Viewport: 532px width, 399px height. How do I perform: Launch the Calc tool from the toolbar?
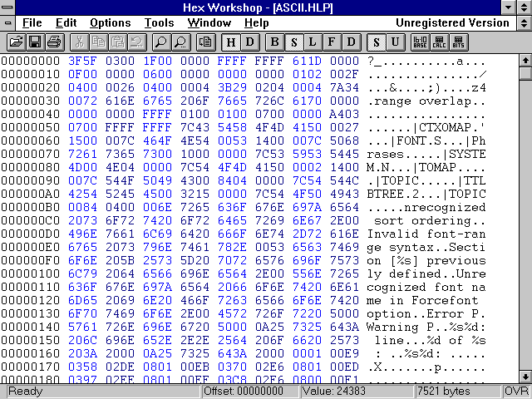(439, 42)
